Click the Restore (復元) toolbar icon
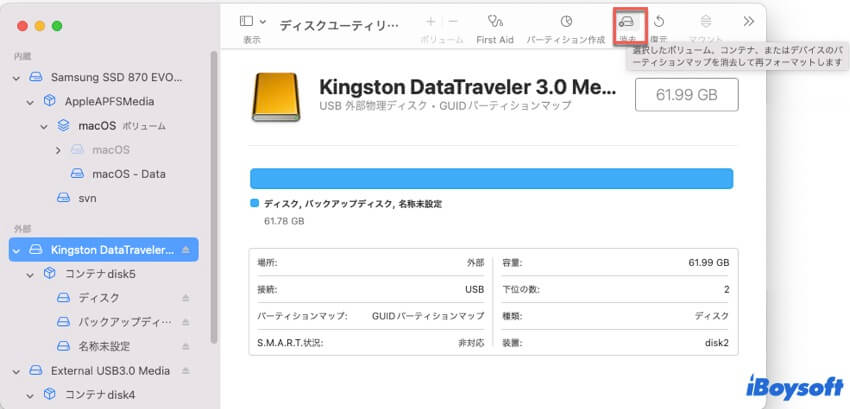The height and width of the screenshot is (409, 850). pyautogui.click(x=660, y=21)
